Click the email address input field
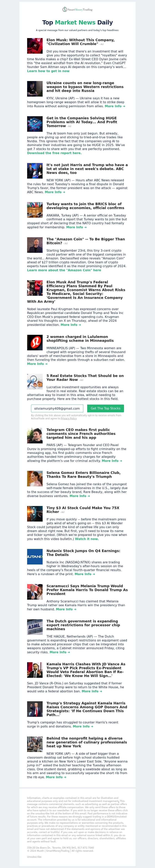The image size is (155, 868). click(x=57, y=408)
